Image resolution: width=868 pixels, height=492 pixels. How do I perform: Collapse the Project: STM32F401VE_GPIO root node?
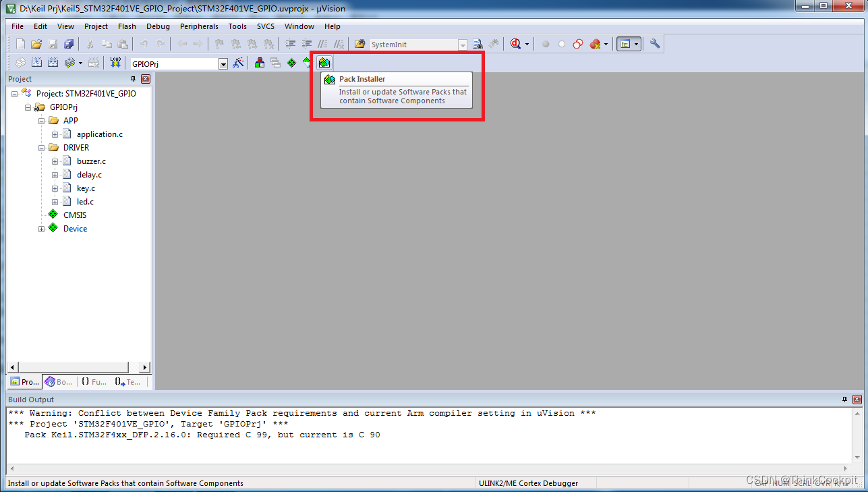14,94
